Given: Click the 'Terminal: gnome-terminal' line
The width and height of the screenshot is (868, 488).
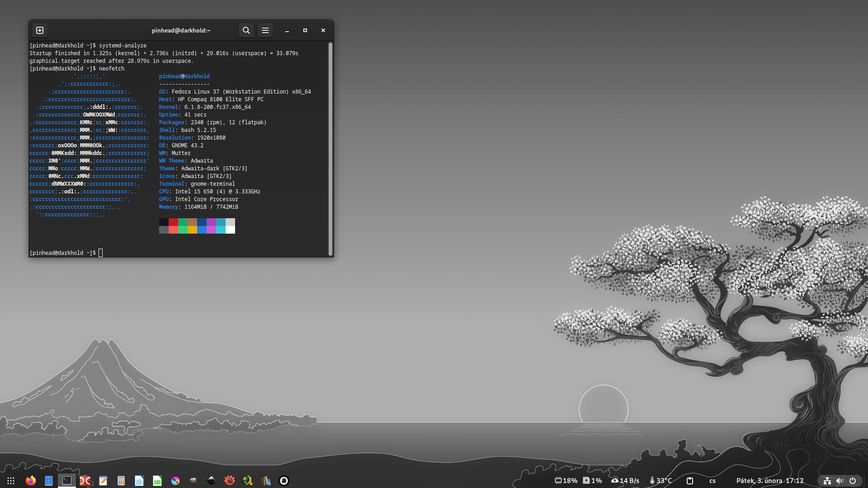Looking at the screenshot, I should click(197, 184).
